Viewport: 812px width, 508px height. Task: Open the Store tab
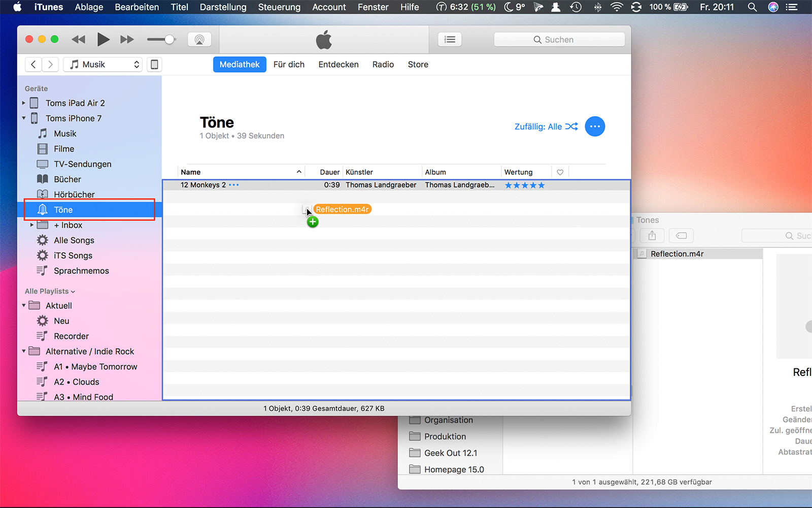[418, 65]
